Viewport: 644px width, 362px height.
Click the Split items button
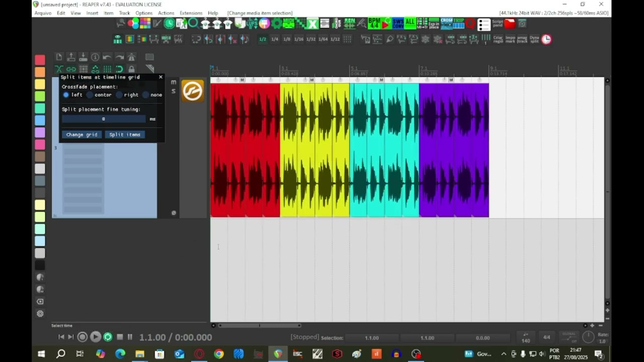(x=125, y=134)
